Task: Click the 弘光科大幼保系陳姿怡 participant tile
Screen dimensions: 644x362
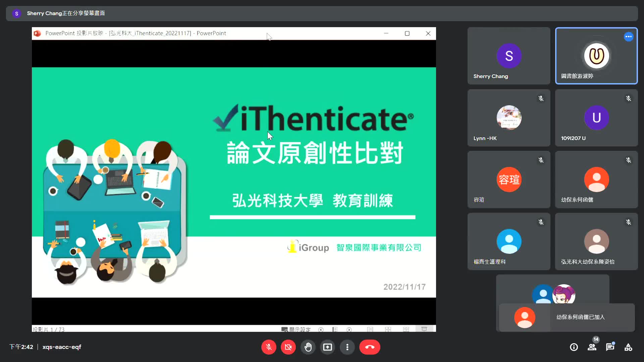Action: [x=596, y=241]
